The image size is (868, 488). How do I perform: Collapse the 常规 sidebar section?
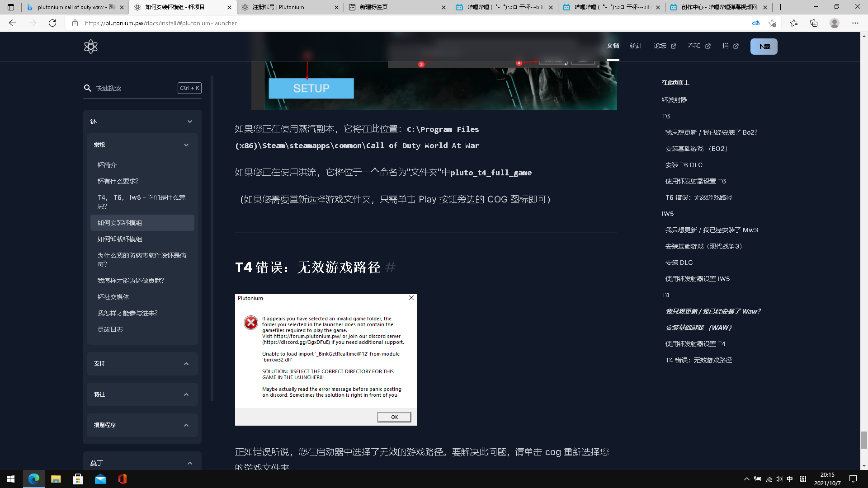click(x=186, y=145)
